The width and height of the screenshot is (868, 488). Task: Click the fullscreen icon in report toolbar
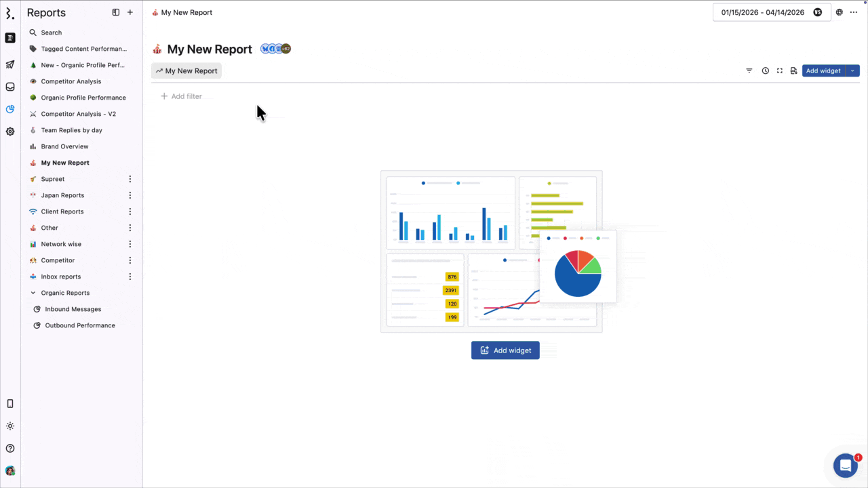coord(780,70)
